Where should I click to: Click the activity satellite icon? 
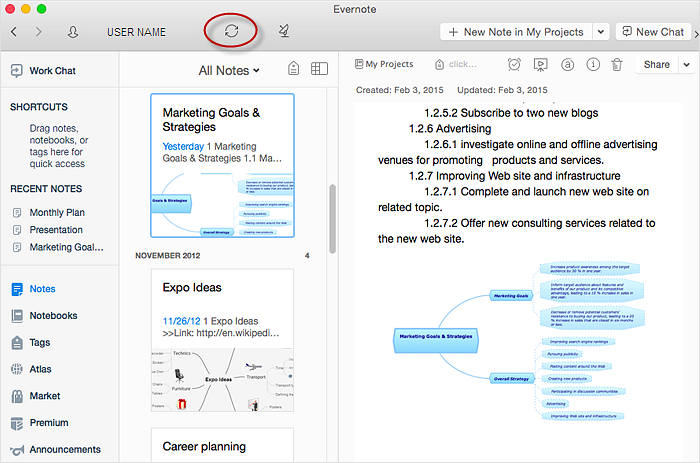pyautogui.click(x=284, y=31)
